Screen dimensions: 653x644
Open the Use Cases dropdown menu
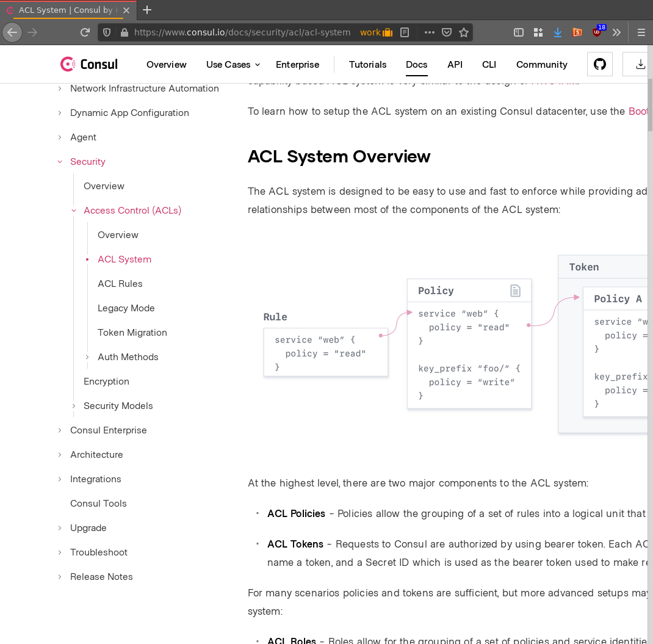click(x=233, y=65)
